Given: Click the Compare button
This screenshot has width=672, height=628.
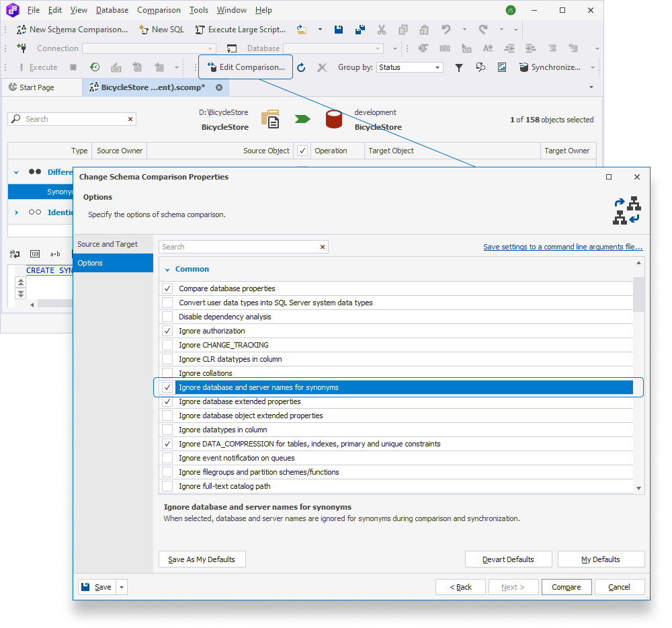Looking at the screenshot, I should [x=566, y=587].
